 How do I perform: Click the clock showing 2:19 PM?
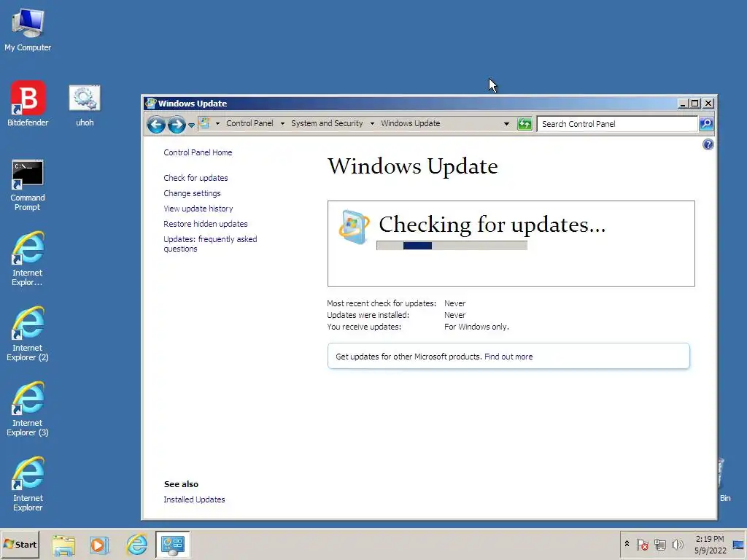(x=710, y=545)
